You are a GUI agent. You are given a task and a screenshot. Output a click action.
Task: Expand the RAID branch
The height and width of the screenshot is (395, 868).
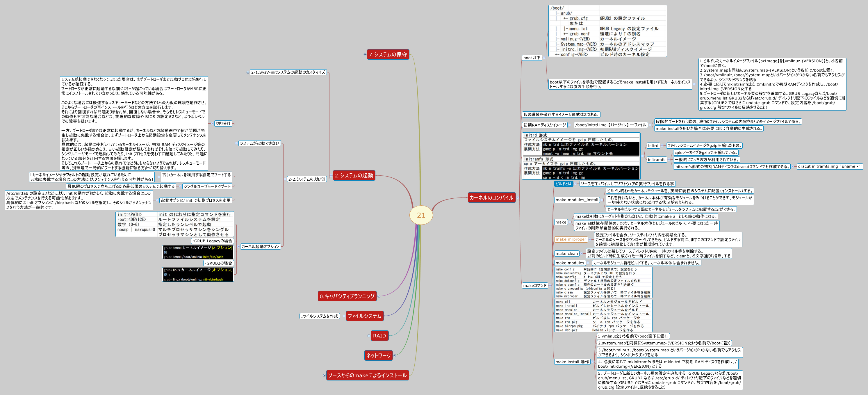point(369,336)
